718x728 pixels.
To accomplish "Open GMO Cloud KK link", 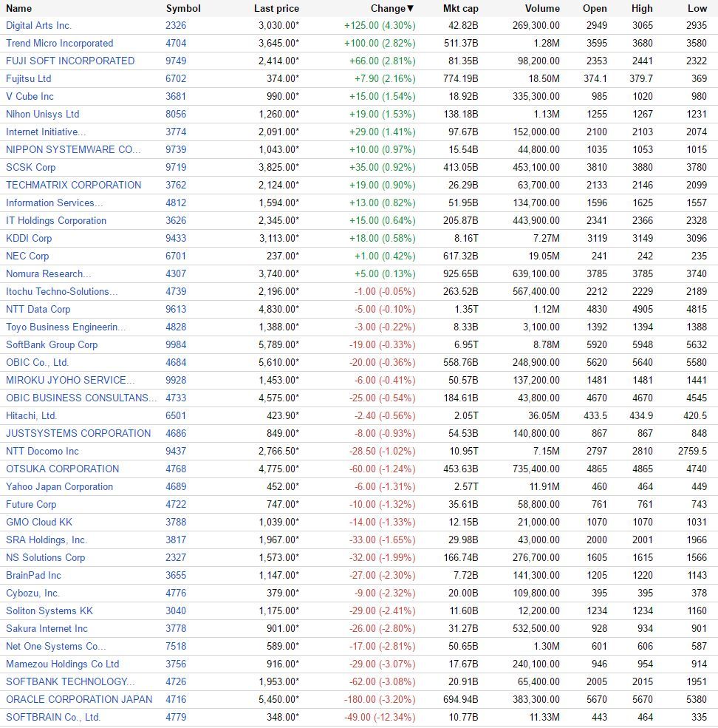I will click(39, 522).
